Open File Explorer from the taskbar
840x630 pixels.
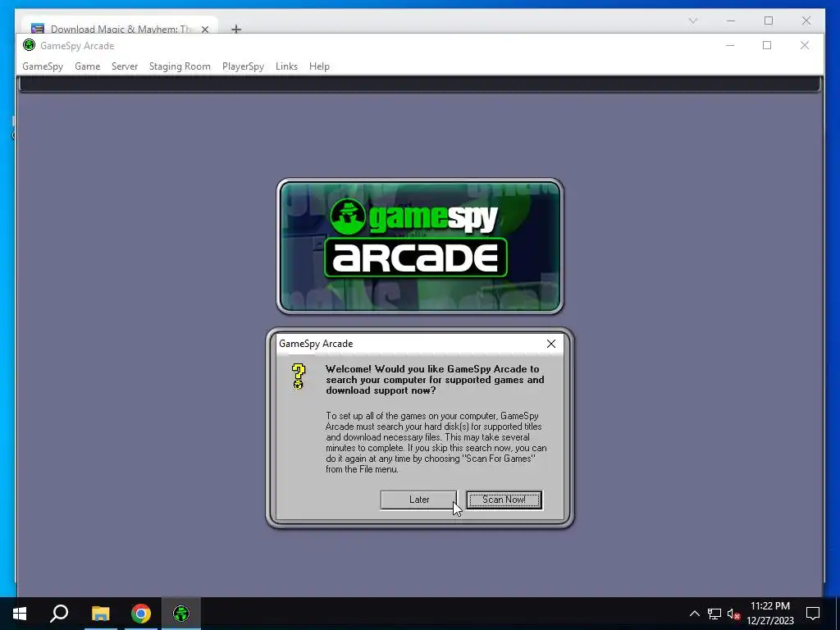coord(100,614)
